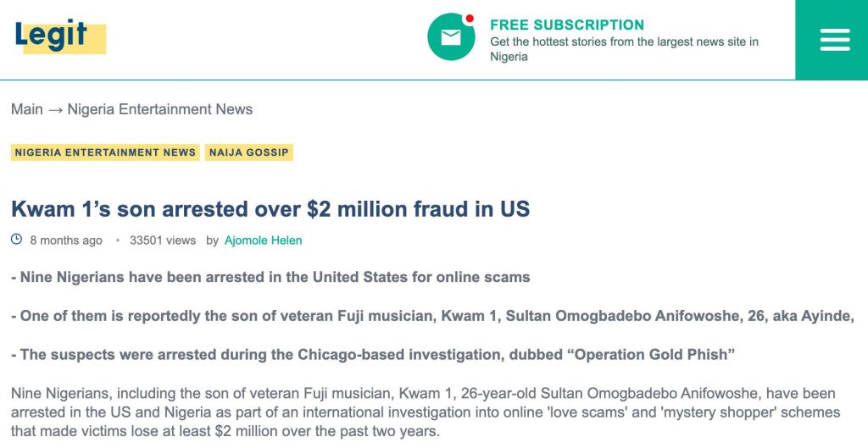
Task: Click the Operation Gold Phish bullet point
Action: 373,355
